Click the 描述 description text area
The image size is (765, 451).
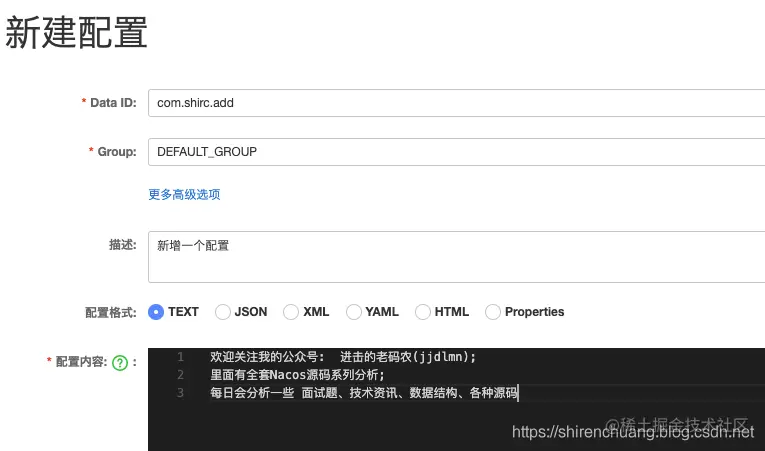(457, 257)
